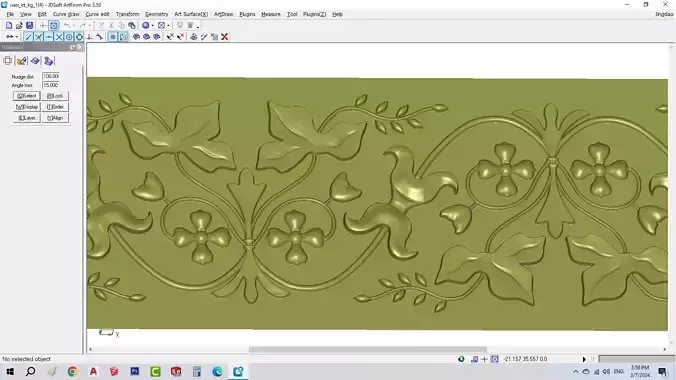This screenshot has height=380, width=676.
Task: Open the Chrome browser from taskbar
Action: [72, 371]
